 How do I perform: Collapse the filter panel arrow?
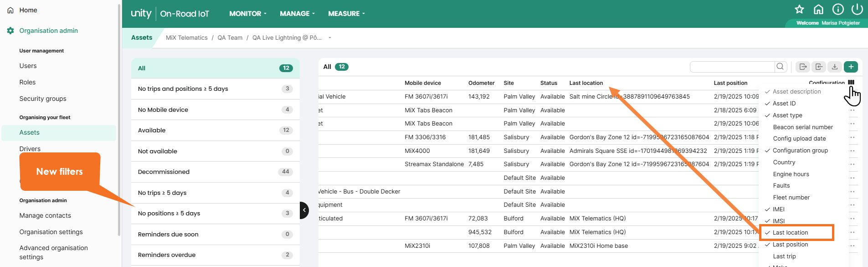pos(304,210)
